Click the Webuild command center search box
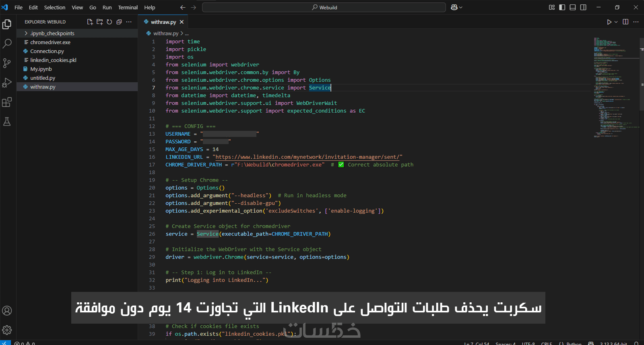The height and width of the screenshot is (345, 644). tap(324, 7)
